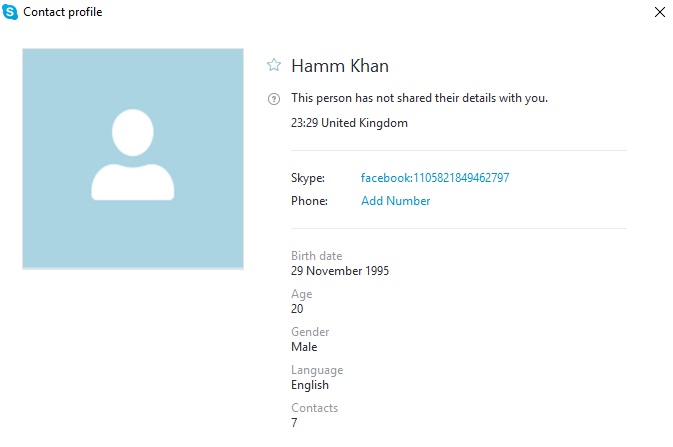
Task: Click the Language label
Action: (317, 370)
